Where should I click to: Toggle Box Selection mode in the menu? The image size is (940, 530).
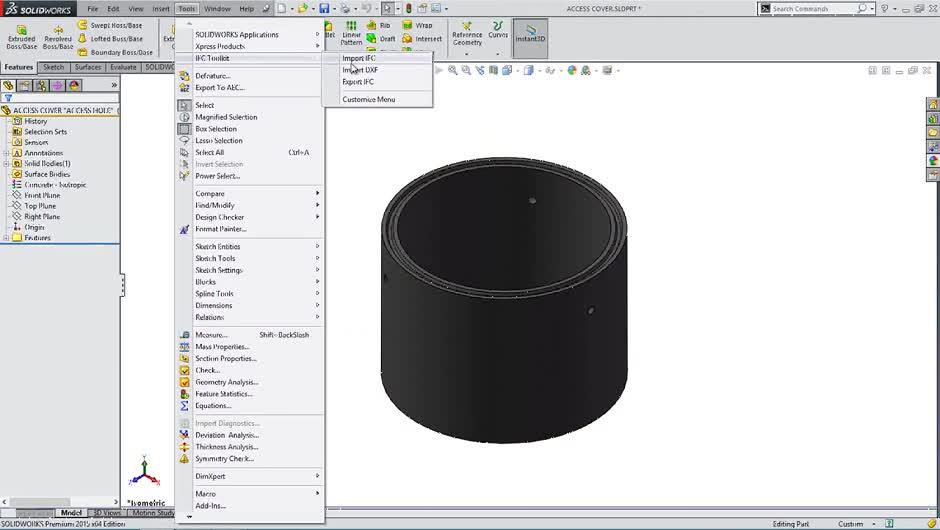point(215,129)
